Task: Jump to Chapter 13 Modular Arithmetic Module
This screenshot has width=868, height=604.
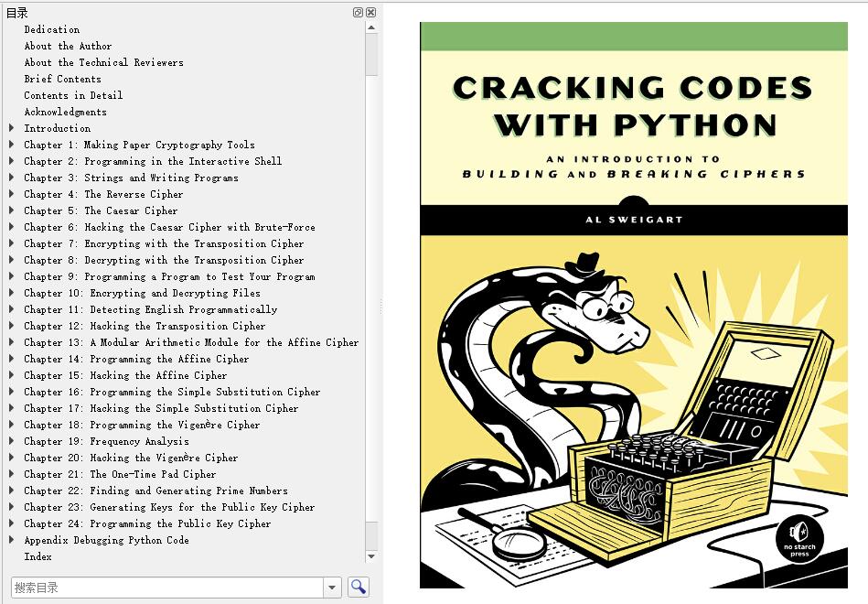Action: point(191,342)
